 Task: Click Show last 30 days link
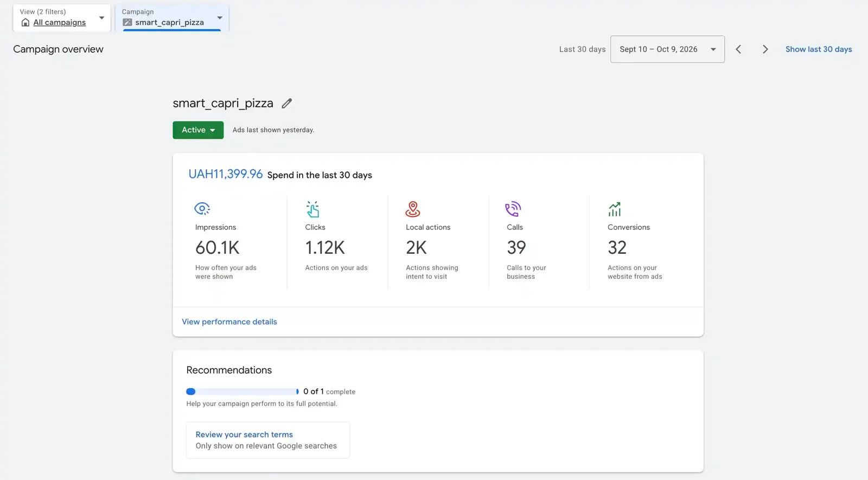click(819, 49)
